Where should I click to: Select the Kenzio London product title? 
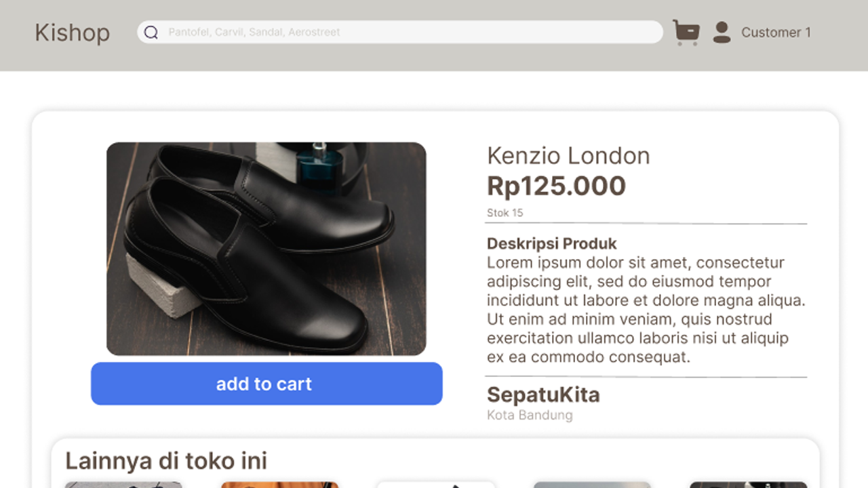[x=568, y=156]
